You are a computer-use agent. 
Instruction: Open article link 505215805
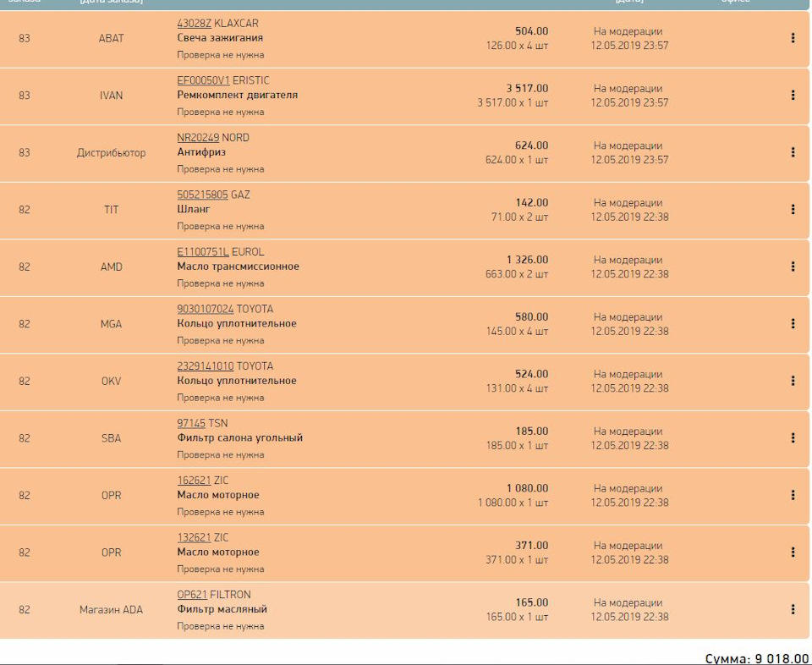coord(202,195)
